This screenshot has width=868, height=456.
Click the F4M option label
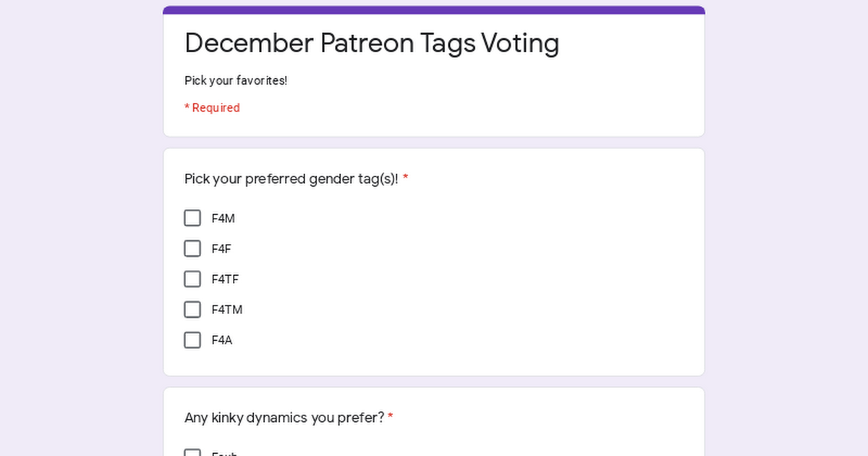224,219
